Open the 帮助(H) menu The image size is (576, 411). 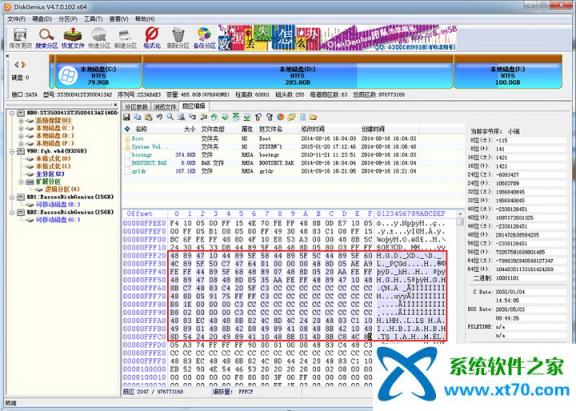pyautogui.click(x=145, y=19)
